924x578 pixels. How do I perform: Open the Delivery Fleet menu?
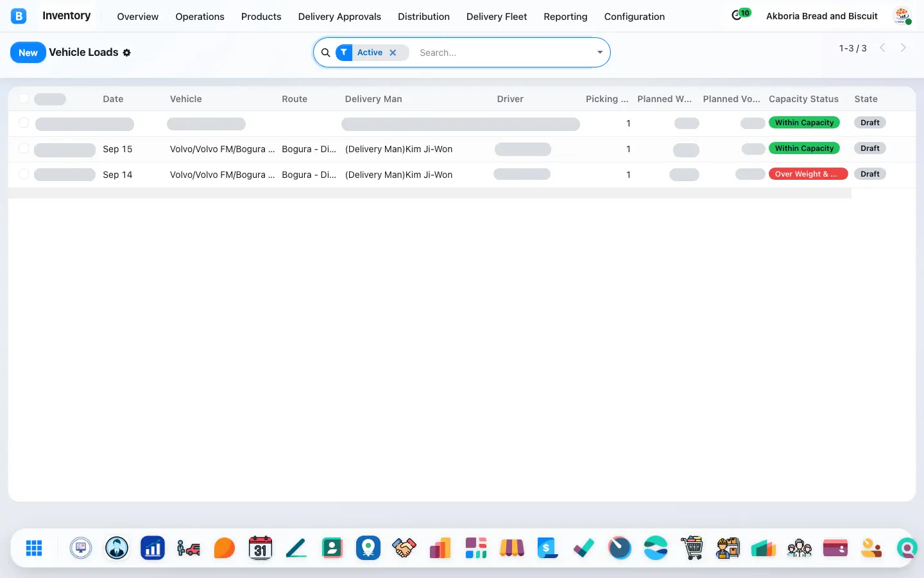(x=497, y=17)
